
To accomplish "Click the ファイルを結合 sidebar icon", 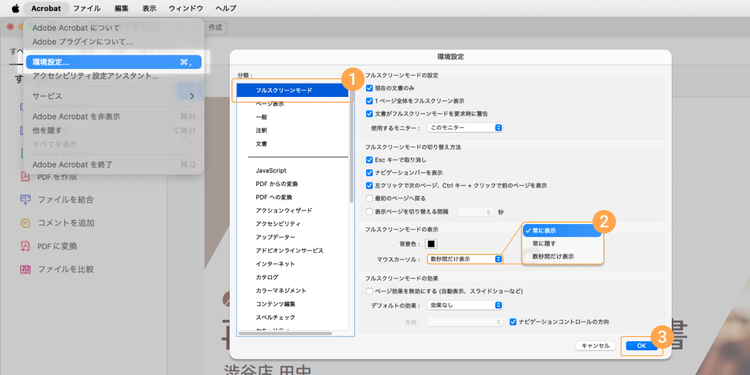I will (25, 199).
